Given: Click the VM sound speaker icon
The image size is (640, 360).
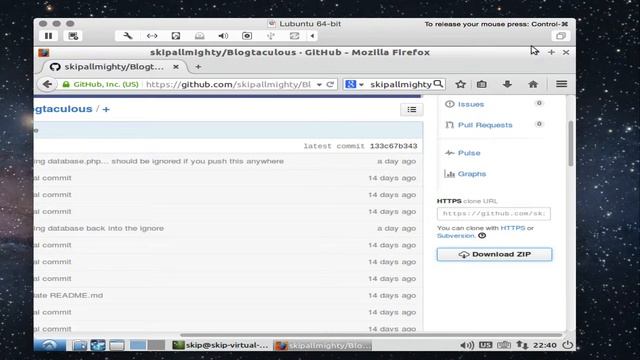Looking at the screenshot, I should (x=223, y=36).
